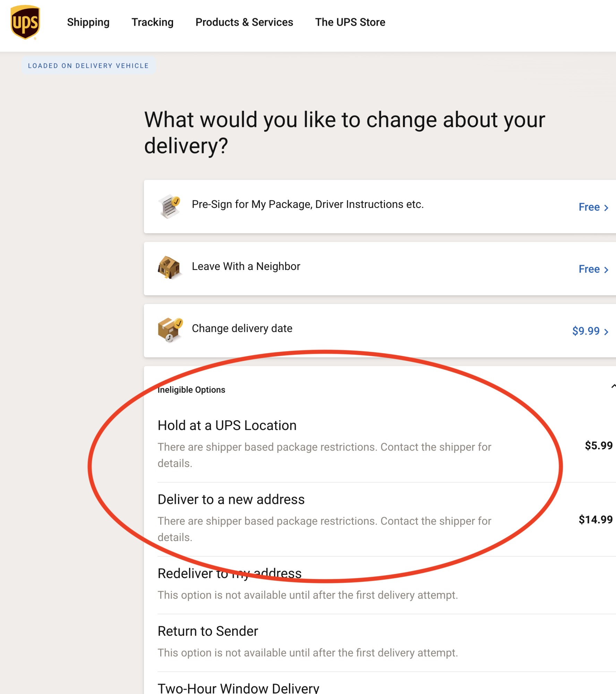Click Return to Sender option
Viewport: 616px width, 694px height.
(x=208, y=631)
